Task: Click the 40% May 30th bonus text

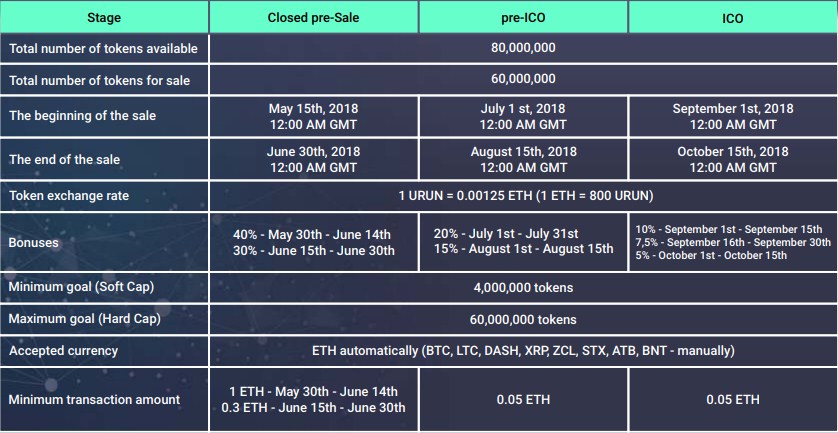Action: [312, 235]
